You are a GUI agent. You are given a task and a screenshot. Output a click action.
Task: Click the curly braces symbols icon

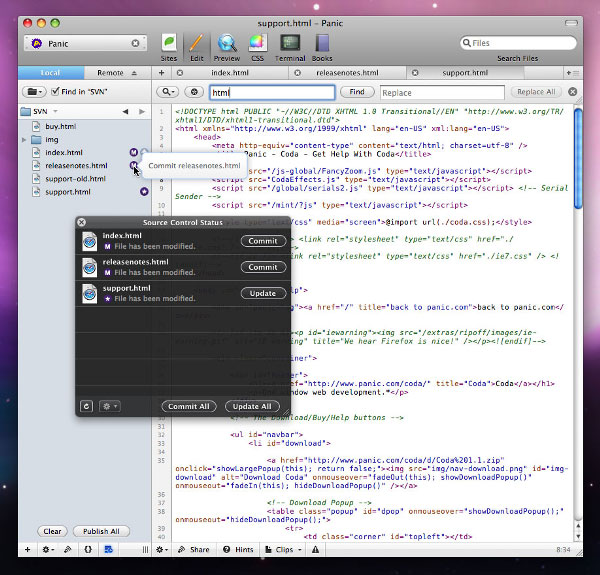(x=88, y=550)
